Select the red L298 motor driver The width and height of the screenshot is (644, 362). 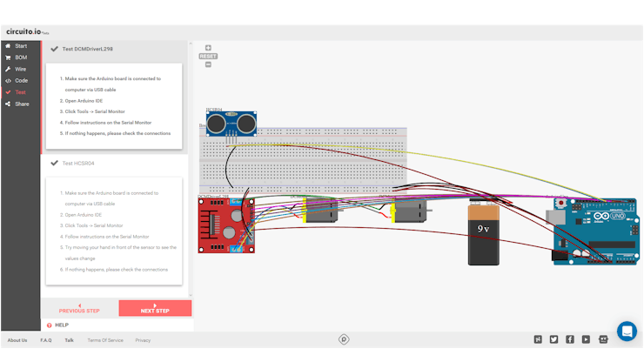226,225
